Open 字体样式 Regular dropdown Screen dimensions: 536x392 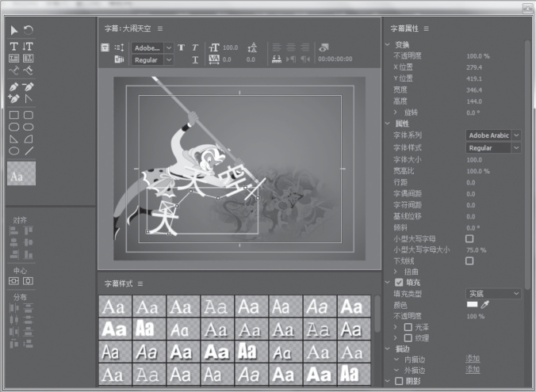493,148
